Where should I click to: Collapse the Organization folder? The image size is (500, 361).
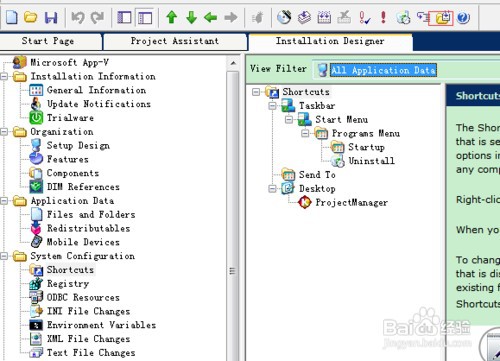tap(4, 132)
